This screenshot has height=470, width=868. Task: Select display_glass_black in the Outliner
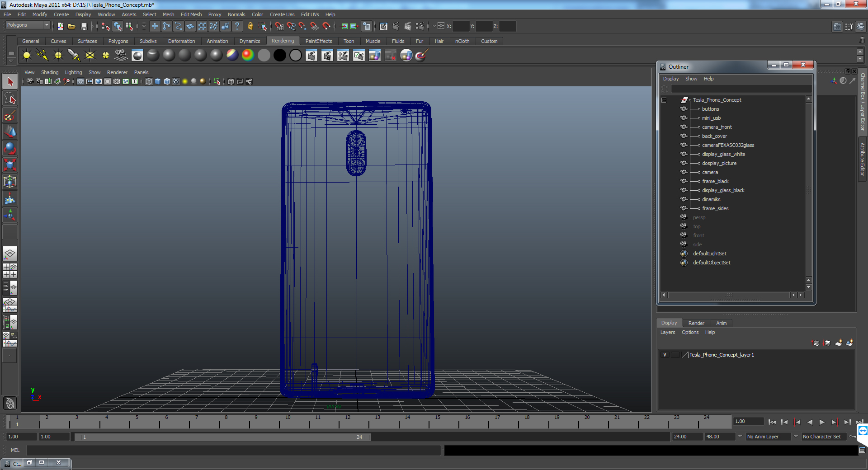coord(723,190)
